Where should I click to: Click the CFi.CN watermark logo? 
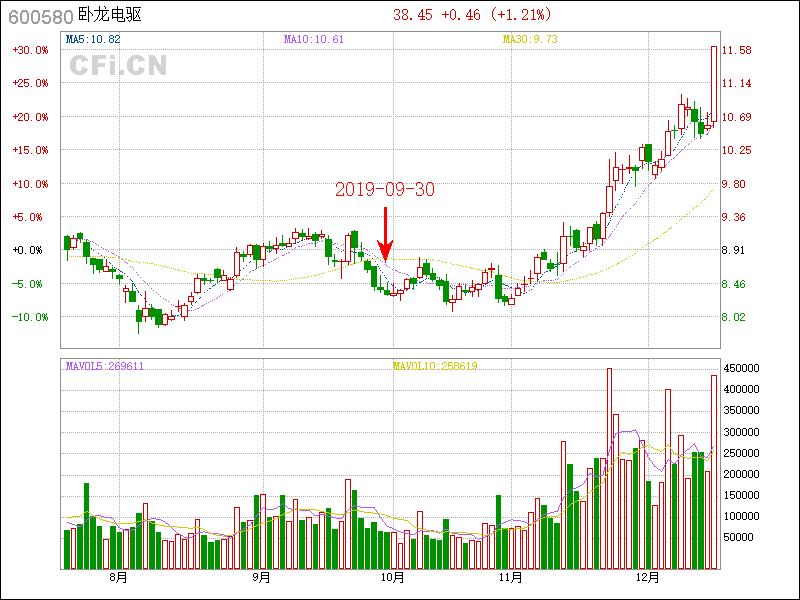pos(118,66)
